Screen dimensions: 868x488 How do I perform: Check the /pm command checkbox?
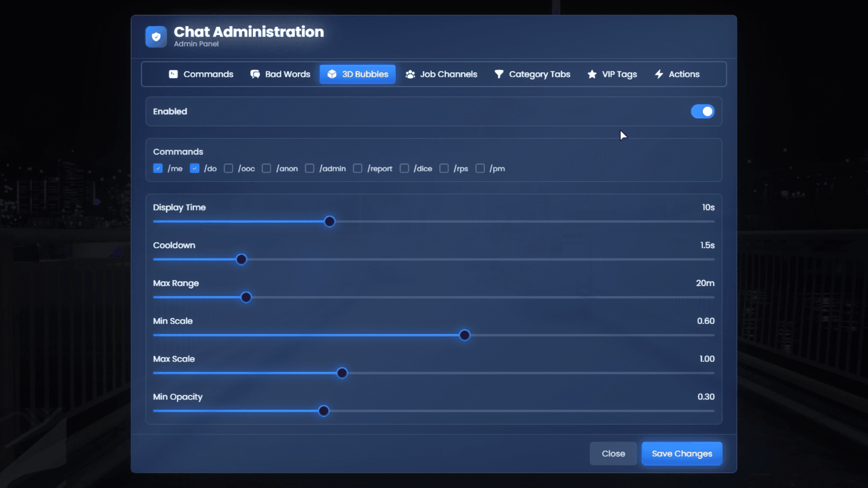[x=480, y=169]
